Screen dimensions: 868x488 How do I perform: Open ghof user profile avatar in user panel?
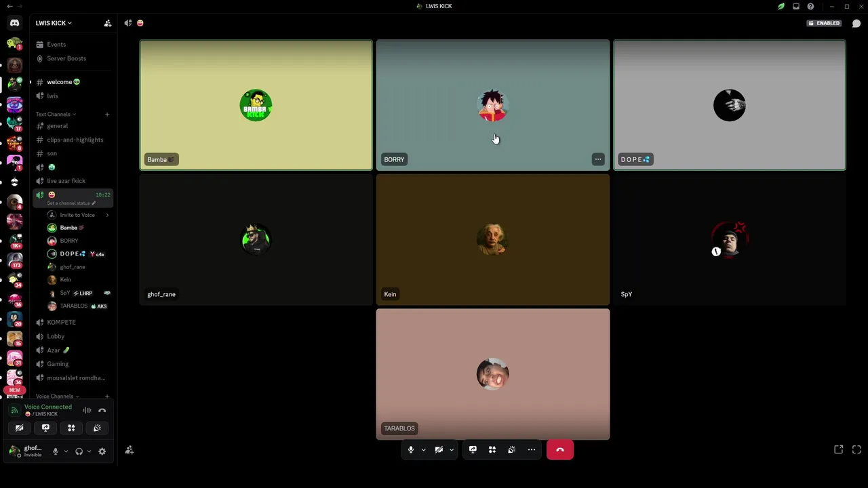click(14, 451)
